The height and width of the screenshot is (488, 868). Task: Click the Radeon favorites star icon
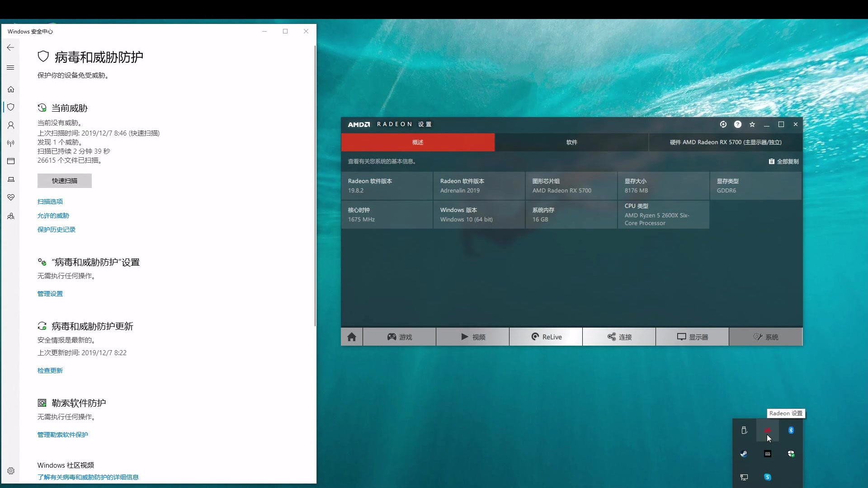tap(752, 124)
